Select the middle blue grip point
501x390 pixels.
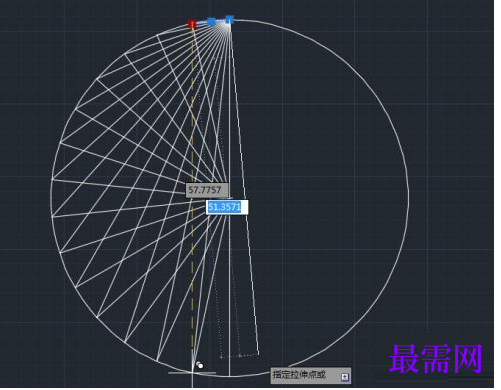click(211, 21)
